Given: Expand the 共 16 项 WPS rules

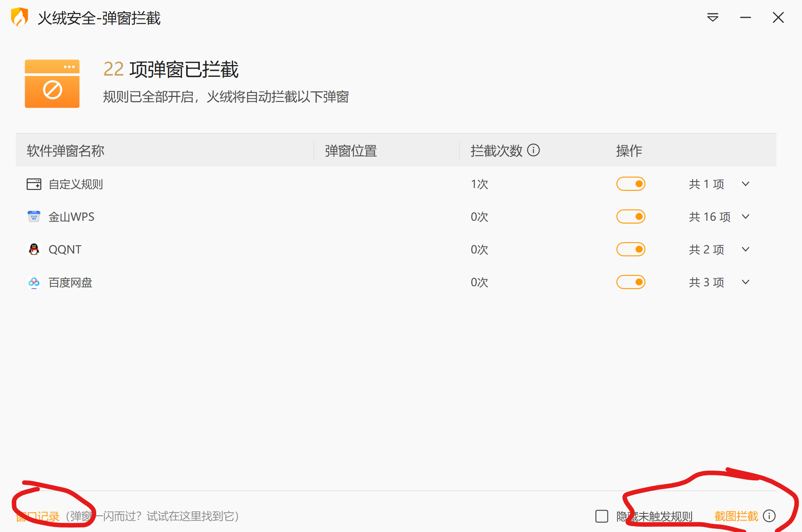Looking at the screenshot, I should [x=745, y=217].
